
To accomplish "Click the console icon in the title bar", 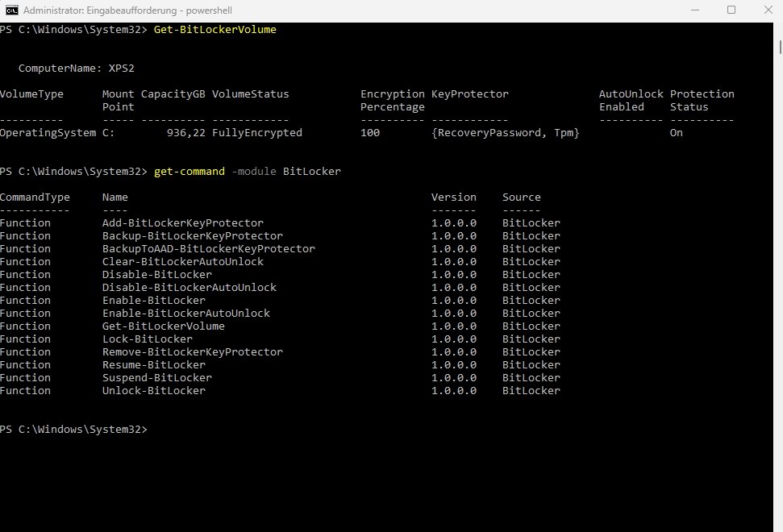I will [11, 10].
